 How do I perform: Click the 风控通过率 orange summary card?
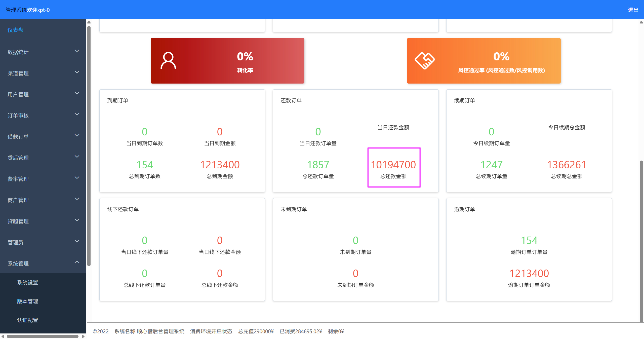click(x=484, y=61)
